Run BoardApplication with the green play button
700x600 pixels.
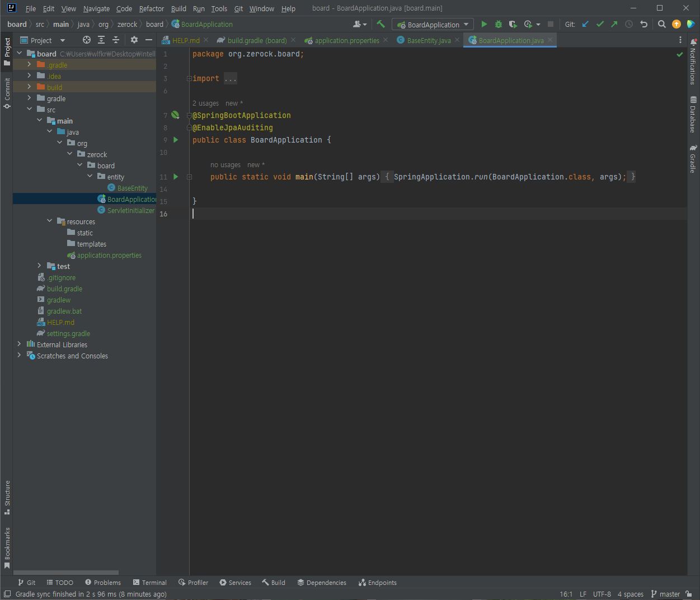click(x=484, y=24)
